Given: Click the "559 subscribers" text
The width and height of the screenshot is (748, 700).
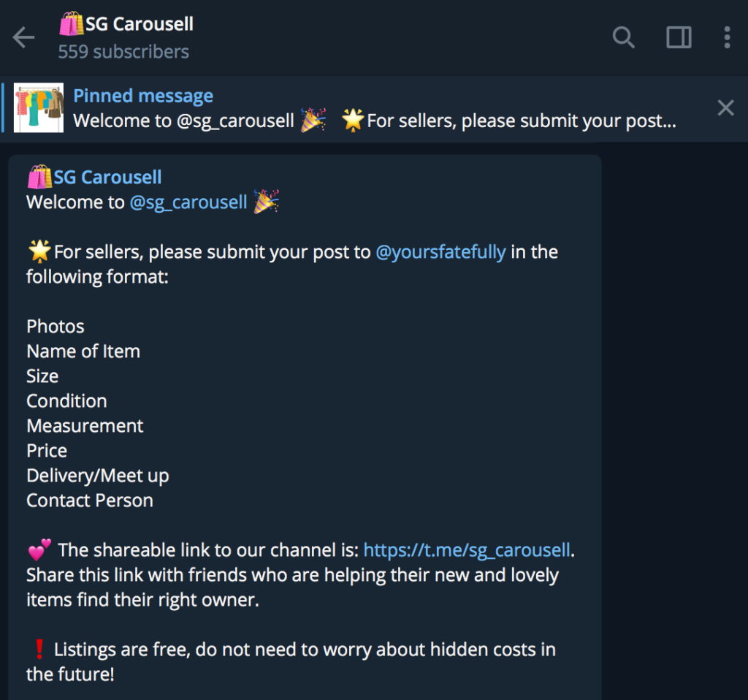Looking at the screenshot, I should [123, 52].
